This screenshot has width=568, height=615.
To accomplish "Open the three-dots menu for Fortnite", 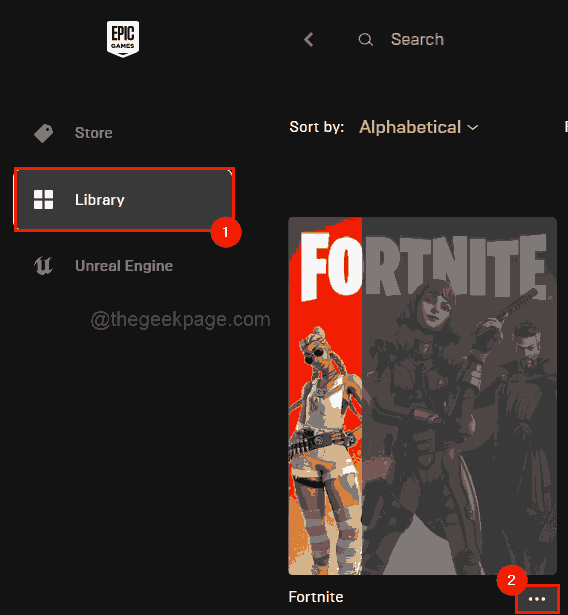I will click(537, 599).
